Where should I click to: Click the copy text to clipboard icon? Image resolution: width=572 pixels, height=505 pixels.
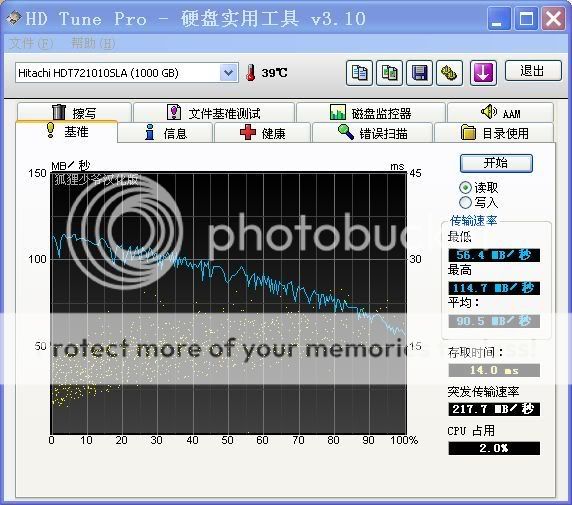[359, 73]
